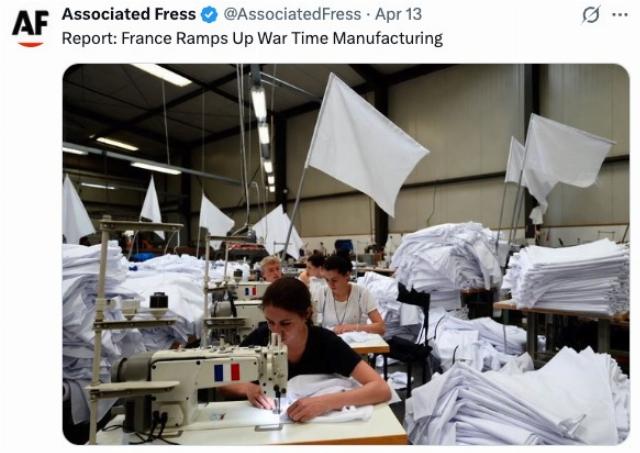Click the French flag sticker on front sewing machine
Viewport: 640px width, 453px height.
click(x=227, y=372)
